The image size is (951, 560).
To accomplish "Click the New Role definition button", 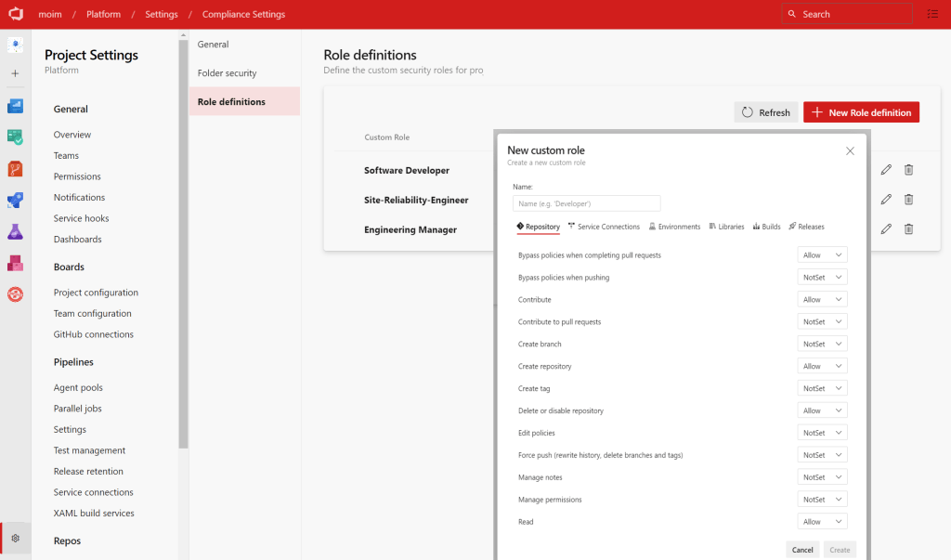I will pyautogui.click(x=861, y=112).
